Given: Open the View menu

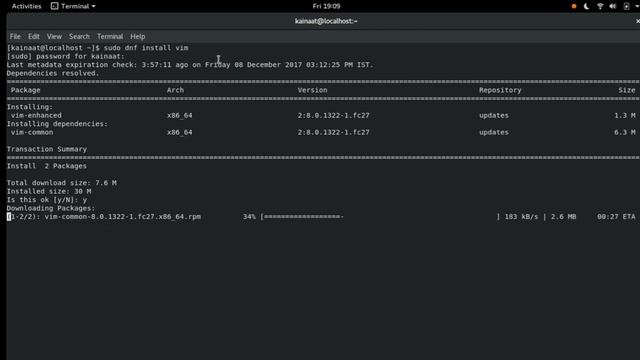Looking at the screenshot, I should coord(54,36).
